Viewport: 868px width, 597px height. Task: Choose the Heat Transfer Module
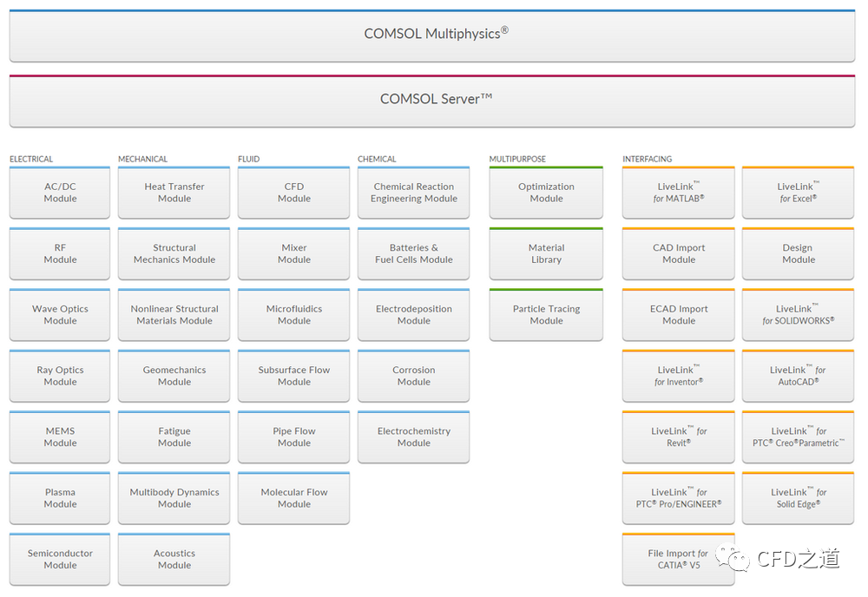[174, 193]
